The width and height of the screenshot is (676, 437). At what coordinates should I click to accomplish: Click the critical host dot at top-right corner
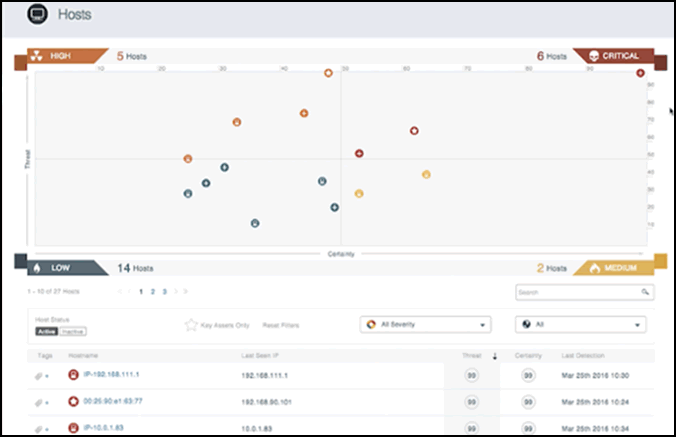[x=640, y=73]
